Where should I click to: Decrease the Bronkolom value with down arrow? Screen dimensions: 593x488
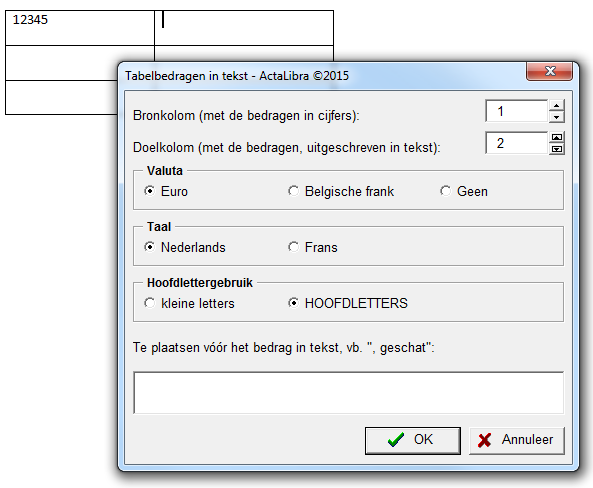point(556,117)
